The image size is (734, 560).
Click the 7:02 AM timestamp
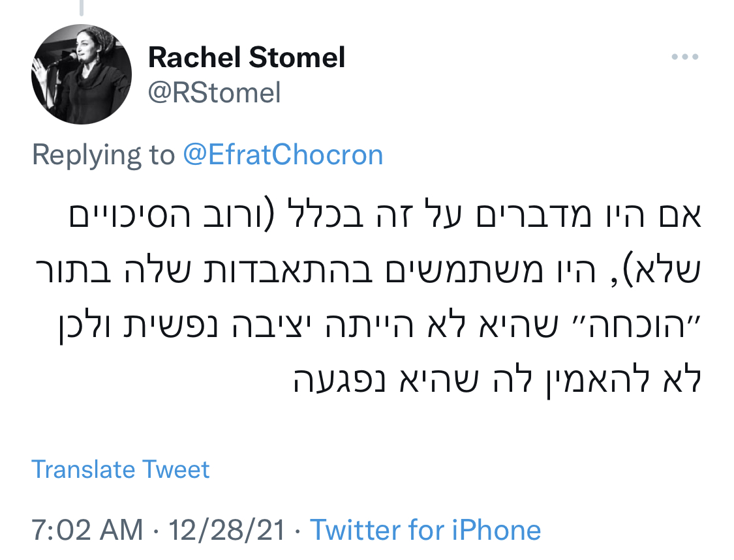coord(87,530)
